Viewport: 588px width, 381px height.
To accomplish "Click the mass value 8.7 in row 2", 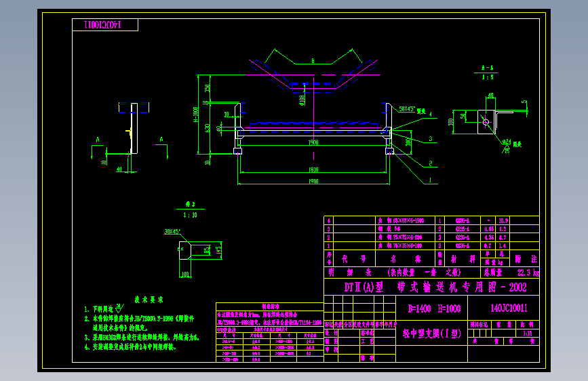I will tap(503, 237).
